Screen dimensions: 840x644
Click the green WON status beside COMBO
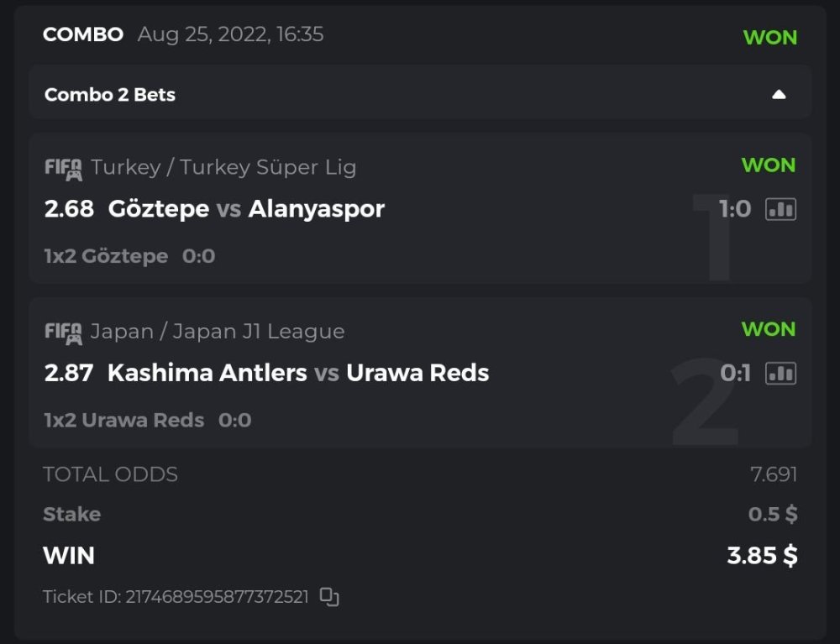[769, 38]
